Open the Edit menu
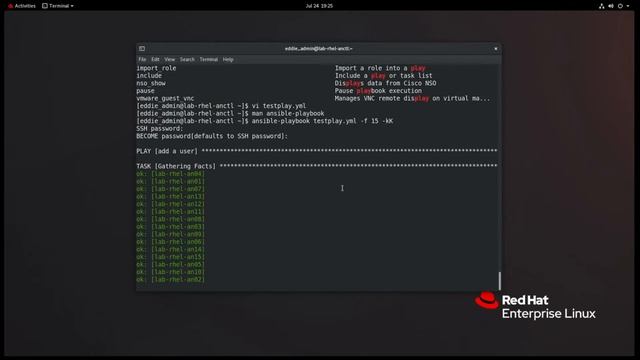This screenshot has height=360, width=640. (x=155, y=59)
